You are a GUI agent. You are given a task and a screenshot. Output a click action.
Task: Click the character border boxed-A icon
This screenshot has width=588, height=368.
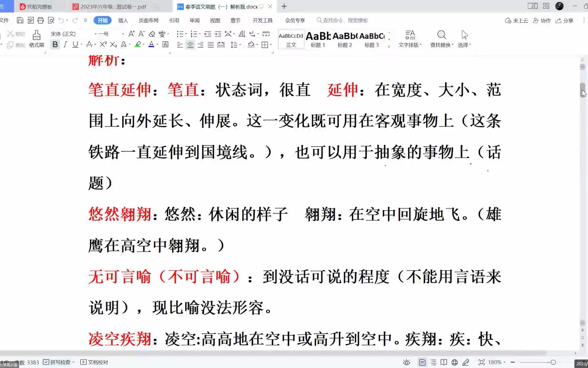click(x=165, y=45)
